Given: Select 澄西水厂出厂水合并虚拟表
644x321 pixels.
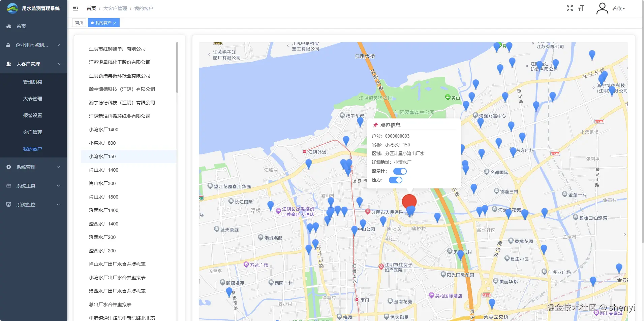Looking at the screenshot, I should pyautogui.click(x=128, y=291).
